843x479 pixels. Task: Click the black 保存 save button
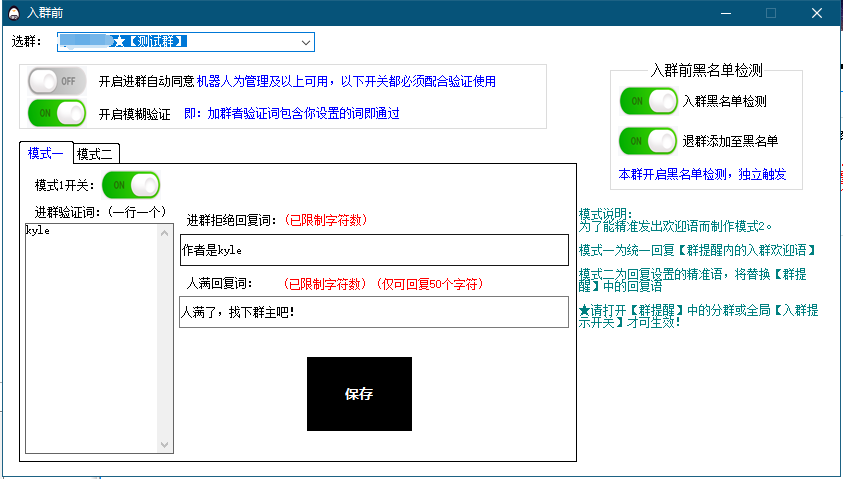359,394
